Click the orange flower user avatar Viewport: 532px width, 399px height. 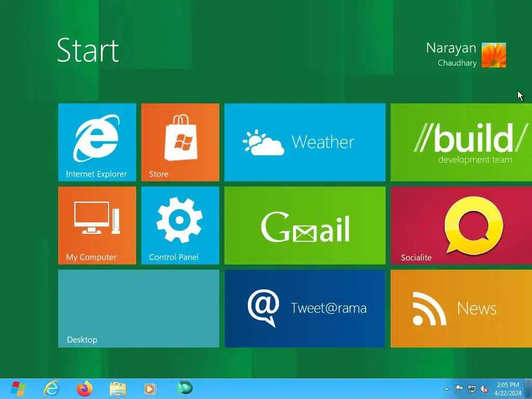(x=494, y=55)
